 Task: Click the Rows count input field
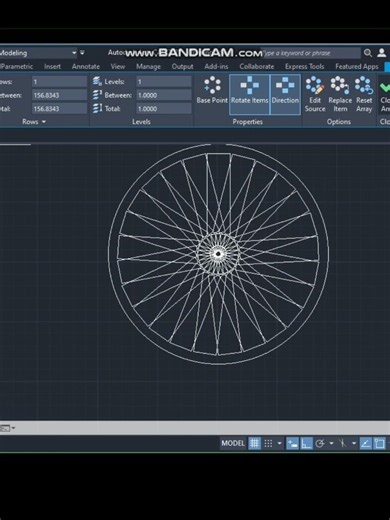(59, 81)
